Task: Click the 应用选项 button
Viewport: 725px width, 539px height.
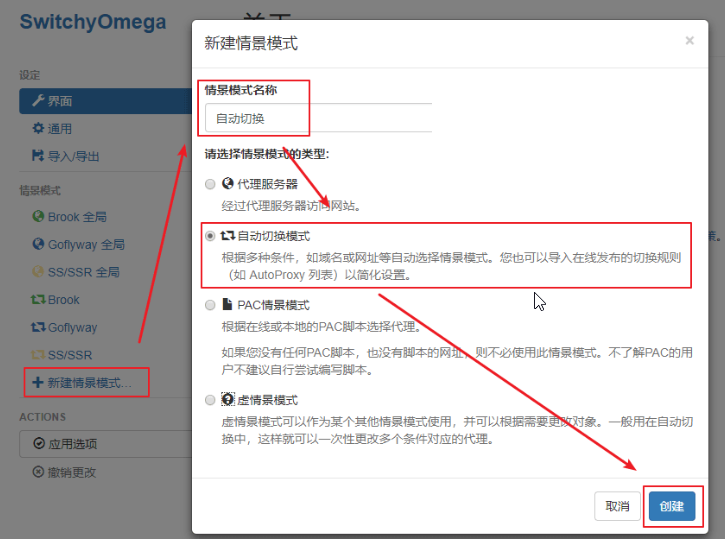Action: click(105, 444)
